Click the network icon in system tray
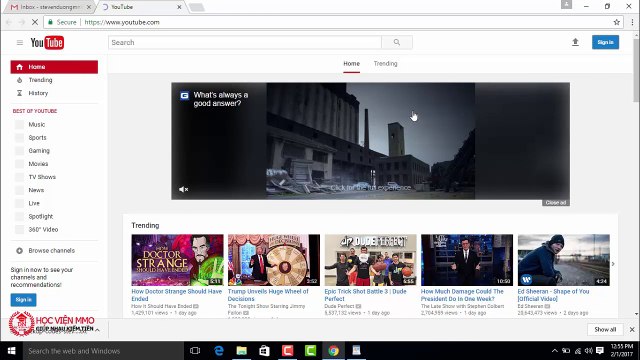Image resolution: width=640 pixels, height=360 pixels. click(x=578, y=351)
